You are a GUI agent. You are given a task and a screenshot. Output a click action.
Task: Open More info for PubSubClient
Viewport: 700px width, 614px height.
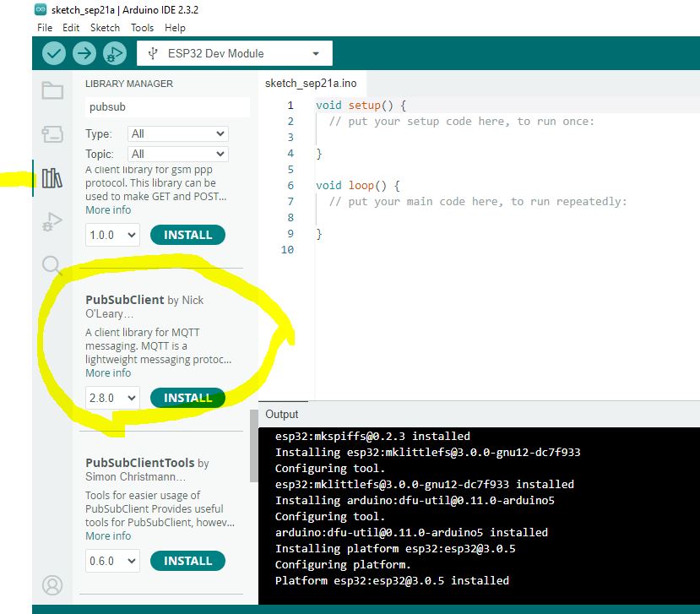(108, 372)
